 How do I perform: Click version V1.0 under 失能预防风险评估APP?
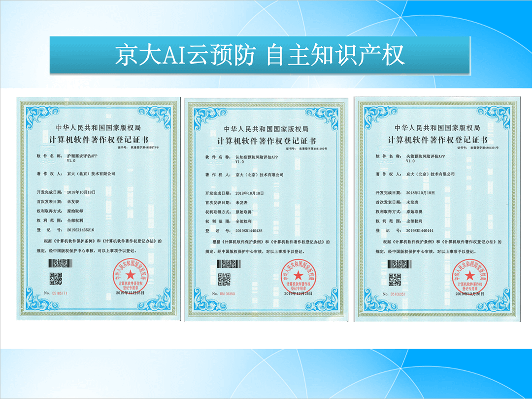pyautogui.click(x=410, y=161)
